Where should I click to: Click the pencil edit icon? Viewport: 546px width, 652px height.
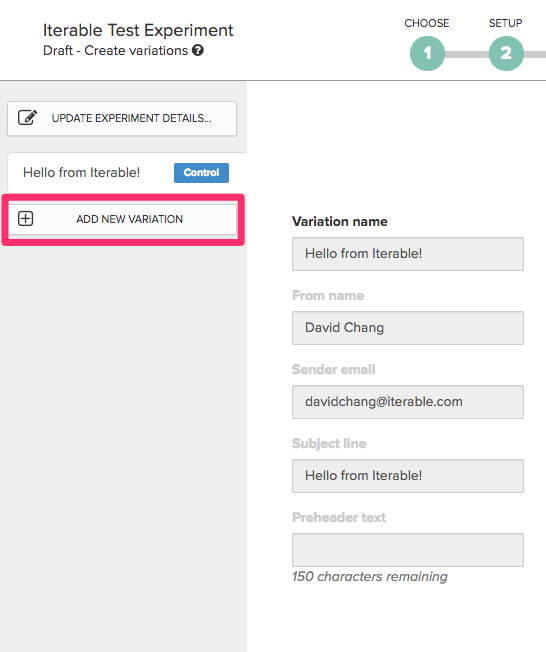27,118
